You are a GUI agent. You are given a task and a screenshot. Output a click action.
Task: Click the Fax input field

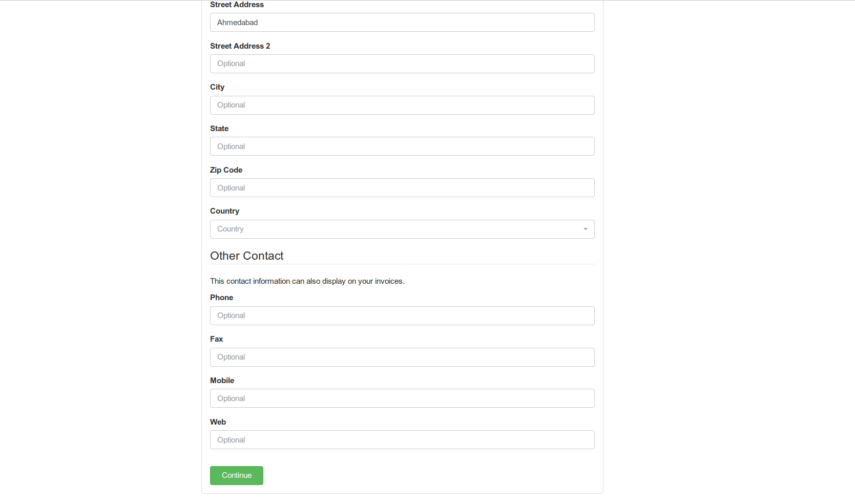tap(402, 358)
